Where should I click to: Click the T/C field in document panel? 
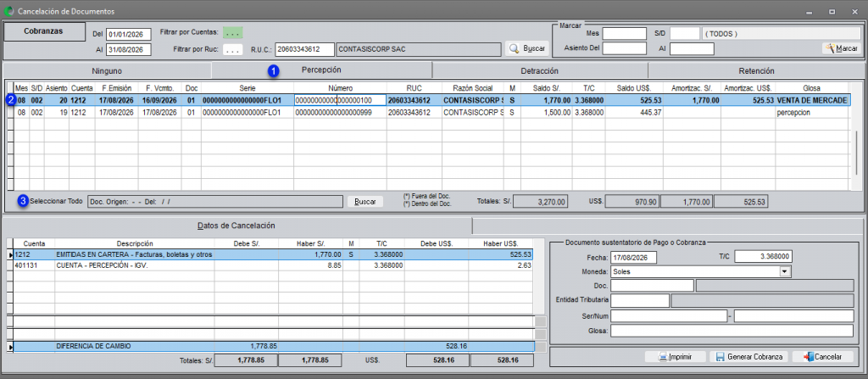pos(762,257)
